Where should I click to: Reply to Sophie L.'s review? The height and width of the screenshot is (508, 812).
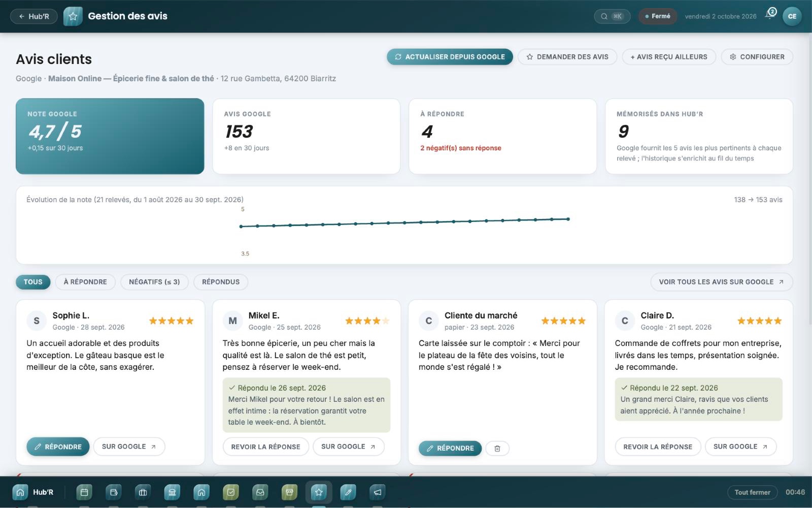(x=58, y=447)
